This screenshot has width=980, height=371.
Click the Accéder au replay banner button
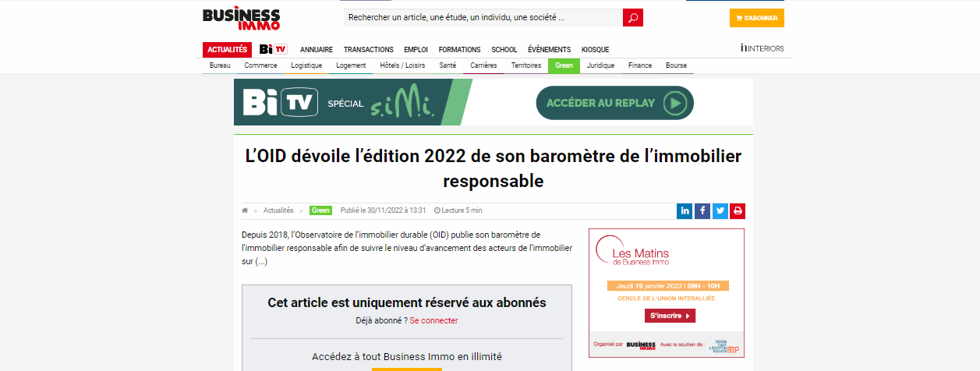point(614,103)
